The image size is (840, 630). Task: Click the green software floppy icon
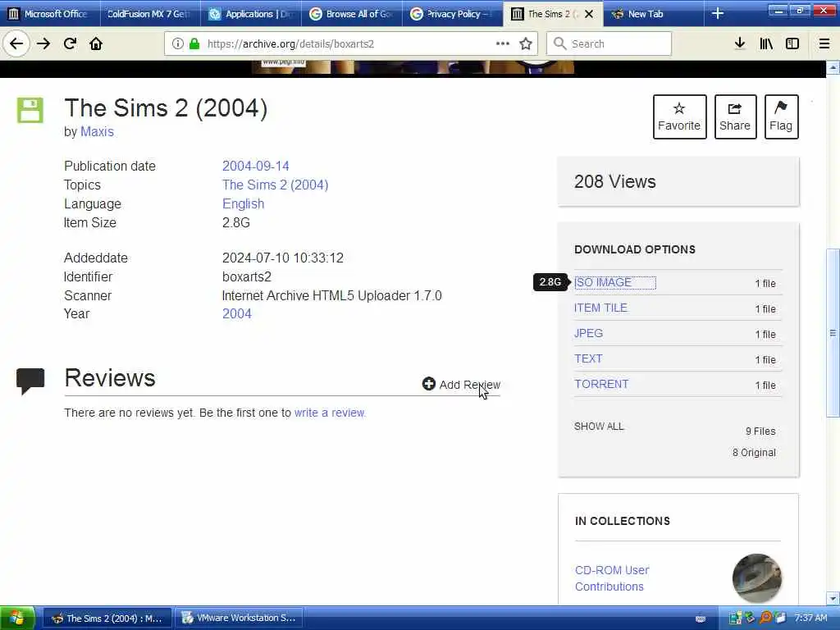click(x=30, y=111)
